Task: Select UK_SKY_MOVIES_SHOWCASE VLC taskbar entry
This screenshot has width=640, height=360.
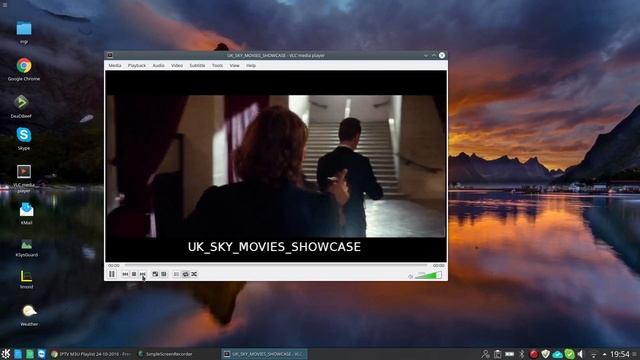Action: pos(264,354)
